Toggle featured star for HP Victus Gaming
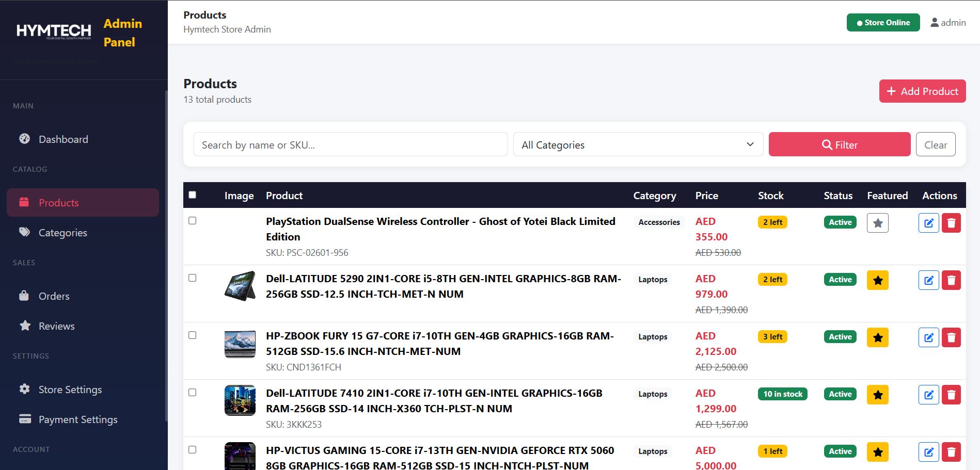 click(x=878, y=452)
